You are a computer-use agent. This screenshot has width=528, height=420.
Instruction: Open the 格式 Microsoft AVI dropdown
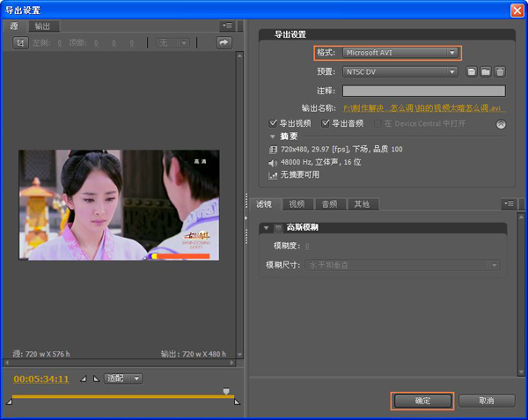[400, 53]
